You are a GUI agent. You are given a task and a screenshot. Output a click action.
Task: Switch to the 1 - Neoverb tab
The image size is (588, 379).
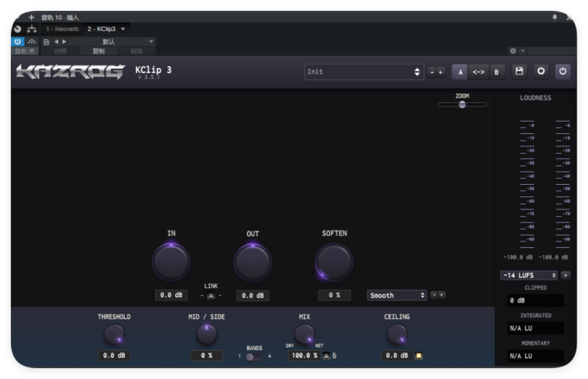(62, 29)
